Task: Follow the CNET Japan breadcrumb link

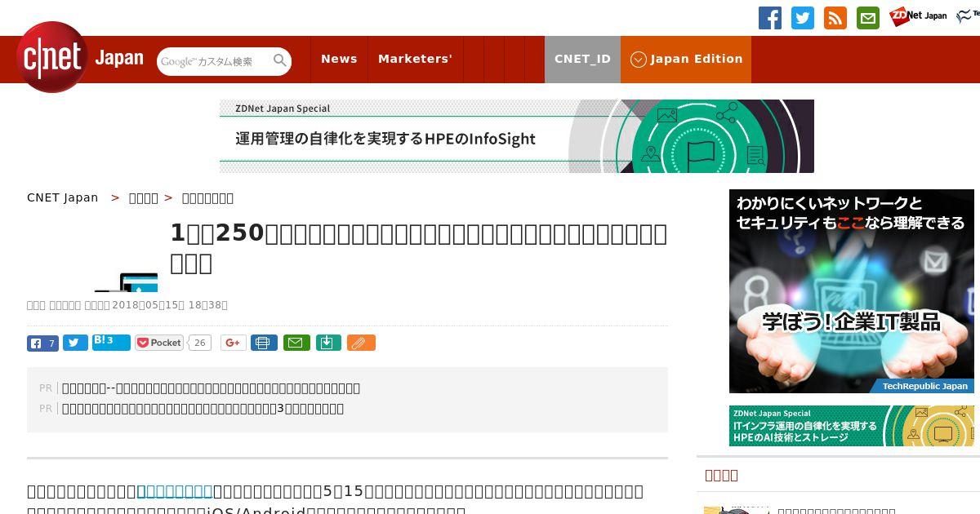Action: click(x=63, y=197)
